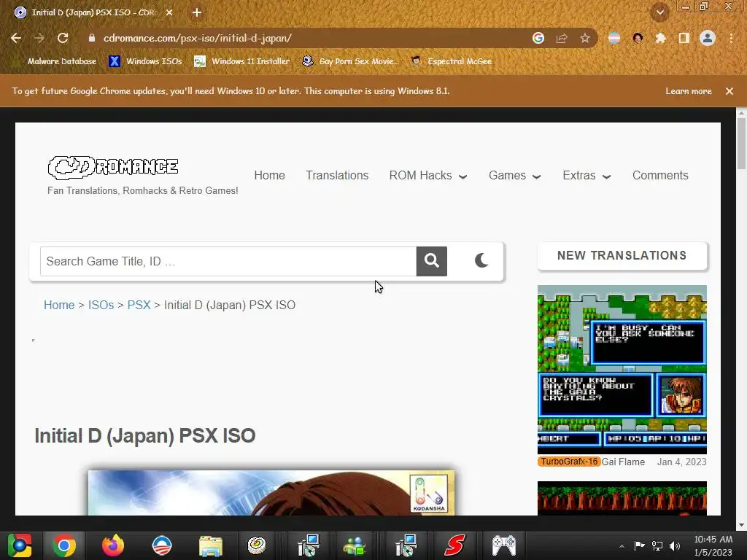Follow the ISOs breadcrumb link
This screenshot has width=747, height=560.
tap(101, 305)
